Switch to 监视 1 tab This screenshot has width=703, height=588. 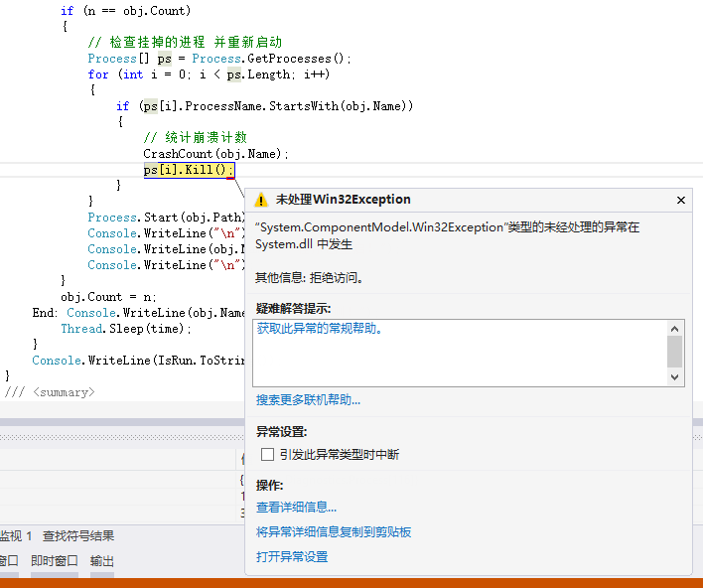coord(16,536)
